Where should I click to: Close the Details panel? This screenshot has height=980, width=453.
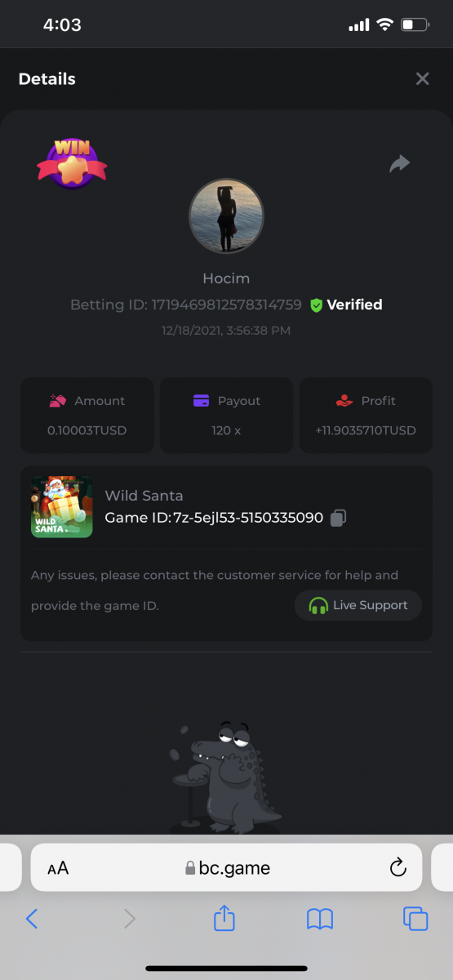422,78
